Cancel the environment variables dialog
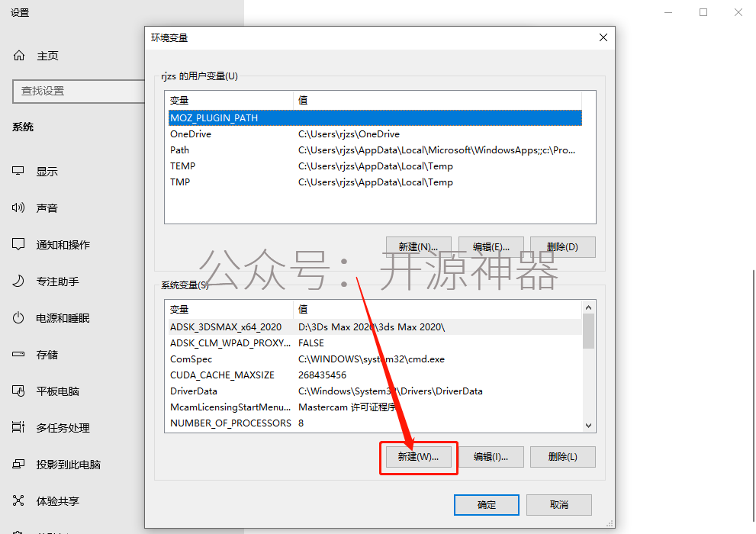756x534 pixels. point(558,505)
